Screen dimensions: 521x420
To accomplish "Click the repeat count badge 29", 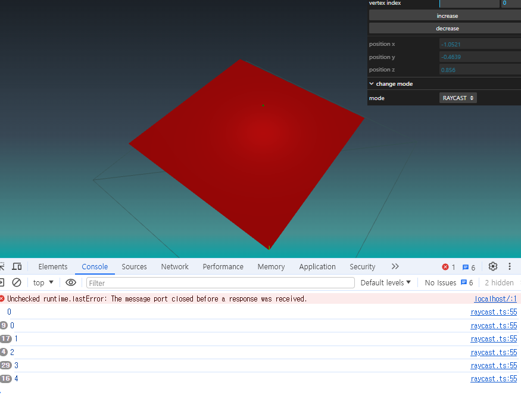I will point(6,365).
